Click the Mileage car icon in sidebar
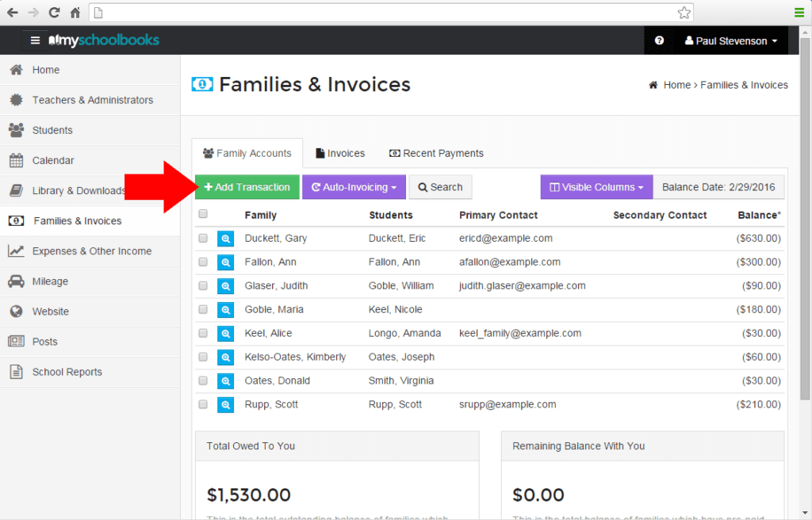This screenshot has height=520, width=812. 16,281
